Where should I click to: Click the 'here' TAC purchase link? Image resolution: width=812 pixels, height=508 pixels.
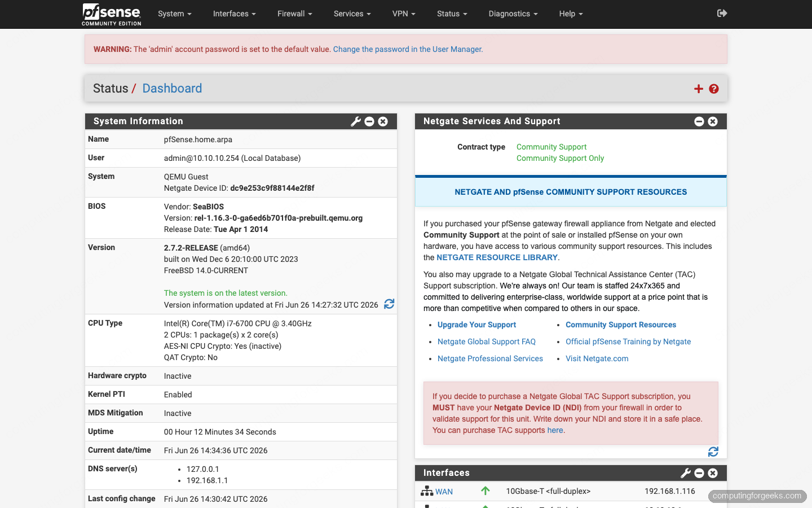pos(555,430)
